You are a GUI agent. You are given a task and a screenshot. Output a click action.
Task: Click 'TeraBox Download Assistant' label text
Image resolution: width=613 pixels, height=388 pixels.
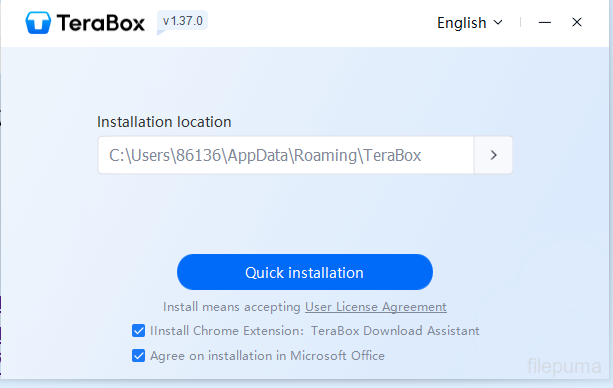pyautogui.click(x=395, y=331)
